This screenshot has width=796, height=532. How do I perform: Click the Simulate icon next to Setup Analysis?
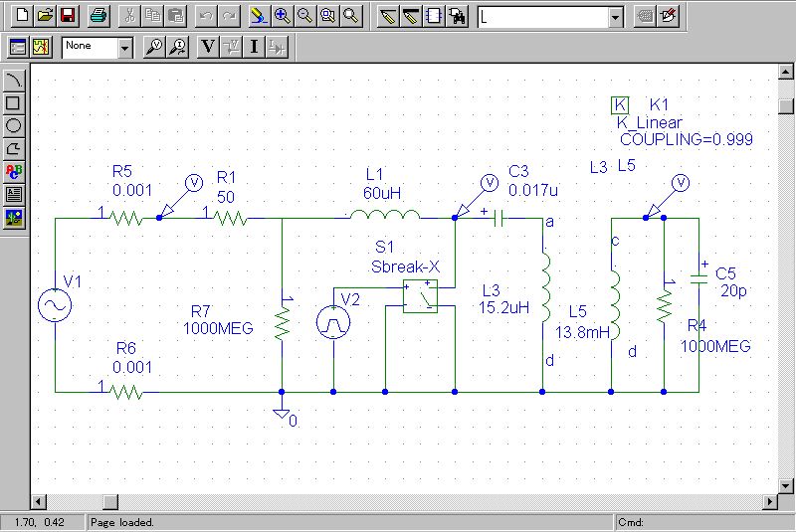pos(41,46)
